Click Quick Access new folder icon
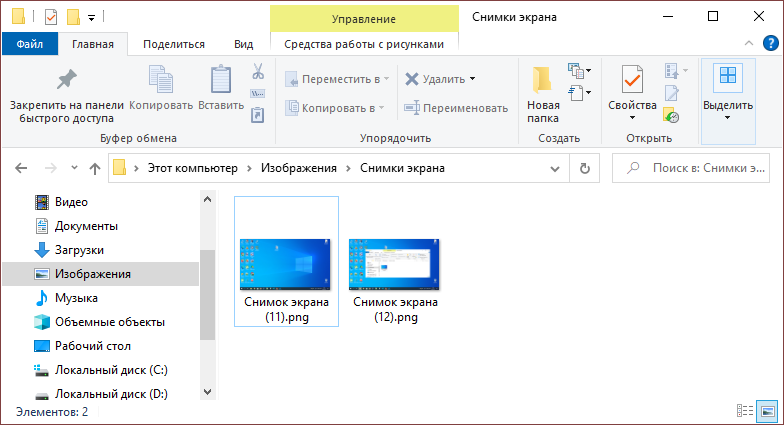Screen dimensions: 784x425 click(74, 17)
